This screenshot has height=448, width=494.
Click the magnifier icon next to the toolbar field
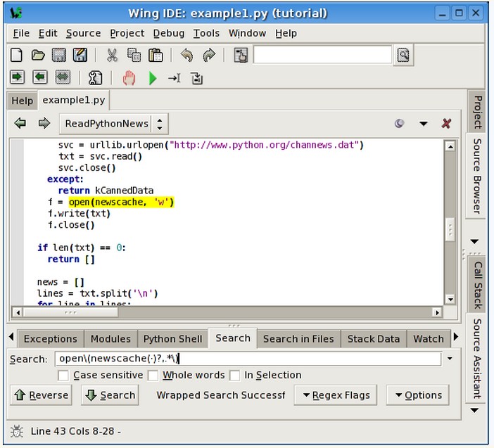click(403, 55)
